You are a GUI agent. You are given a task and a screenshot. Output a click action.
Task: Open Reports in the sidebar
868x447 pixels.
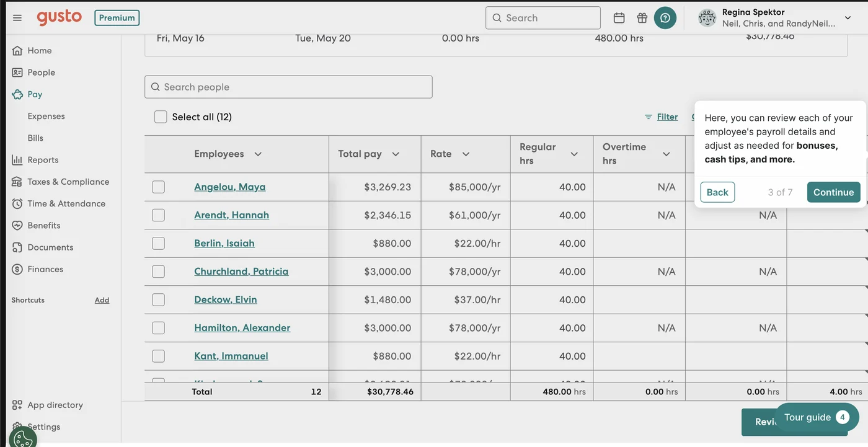(x=43, y=160)
